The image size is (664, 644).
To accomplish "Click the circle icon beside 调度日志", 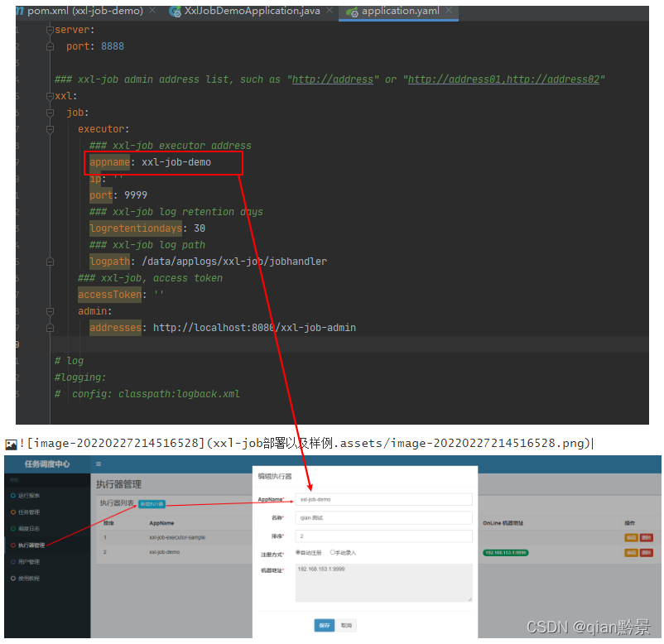I will click(13, 528).
